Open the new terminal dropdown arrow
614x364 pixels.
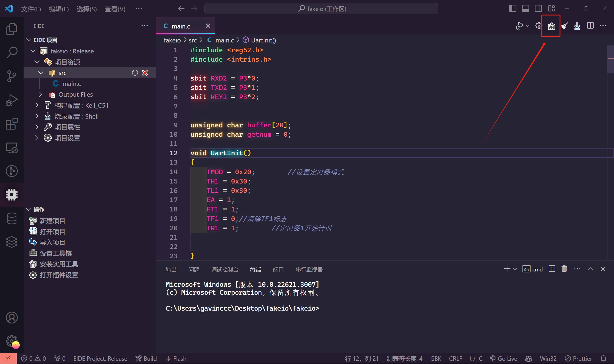click(x=515, y=269)
